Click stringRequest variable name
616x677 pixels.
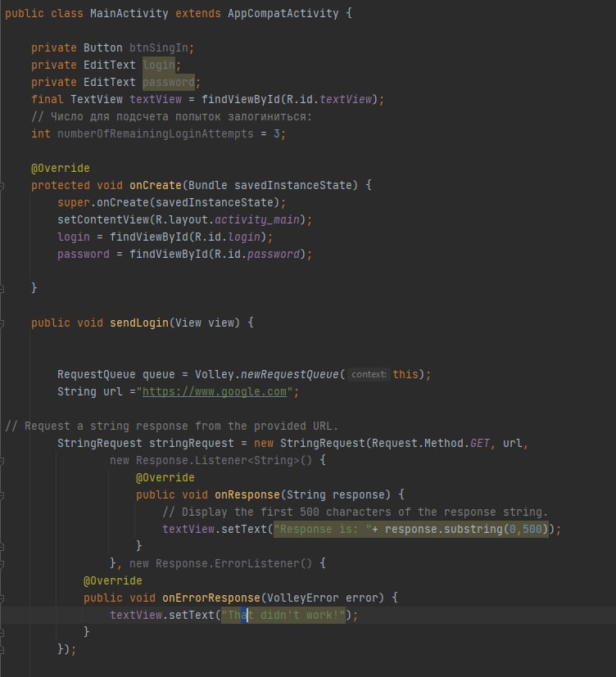point(192,444)
